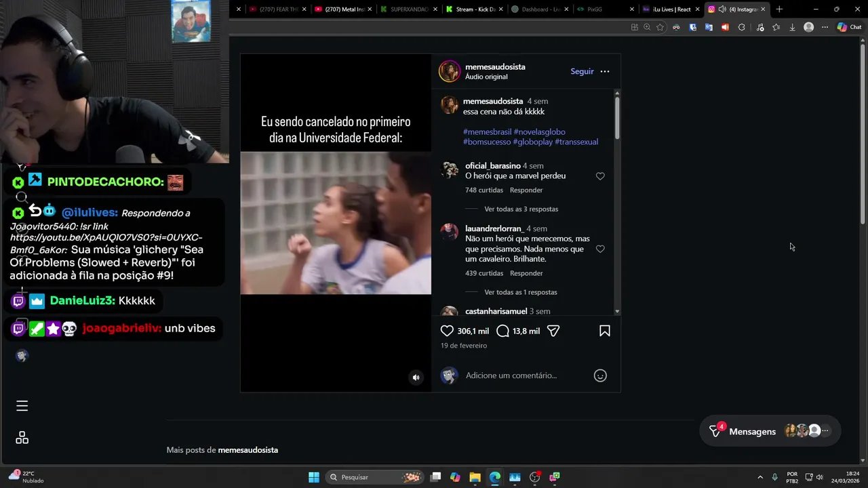Open the Windows Start menu

point(314,477)
